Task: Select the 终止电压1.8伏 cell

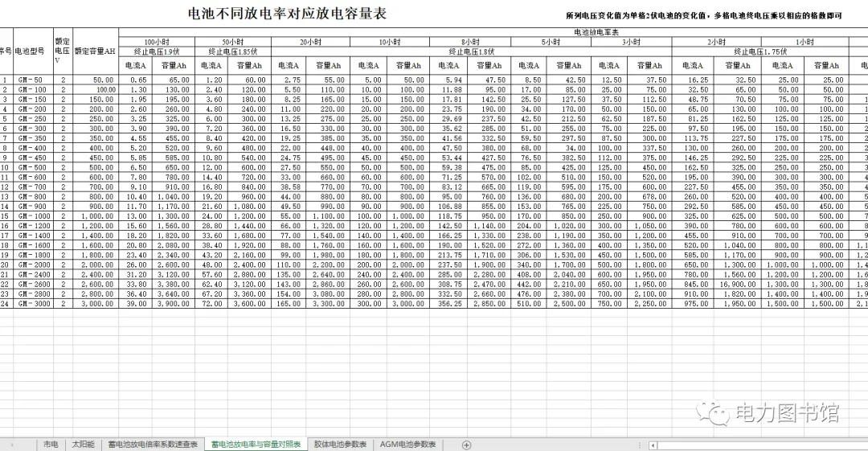Action: point(472,51)
